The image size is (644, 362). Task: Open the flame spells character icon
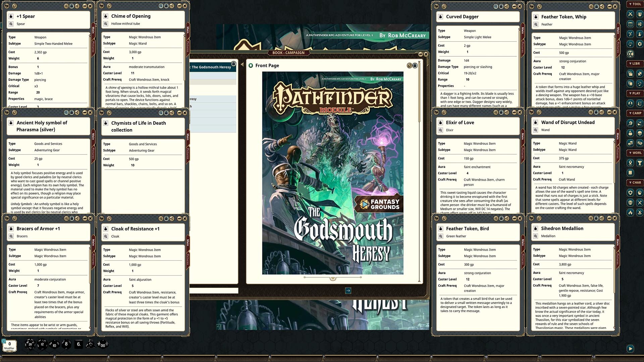click(630, 212)
